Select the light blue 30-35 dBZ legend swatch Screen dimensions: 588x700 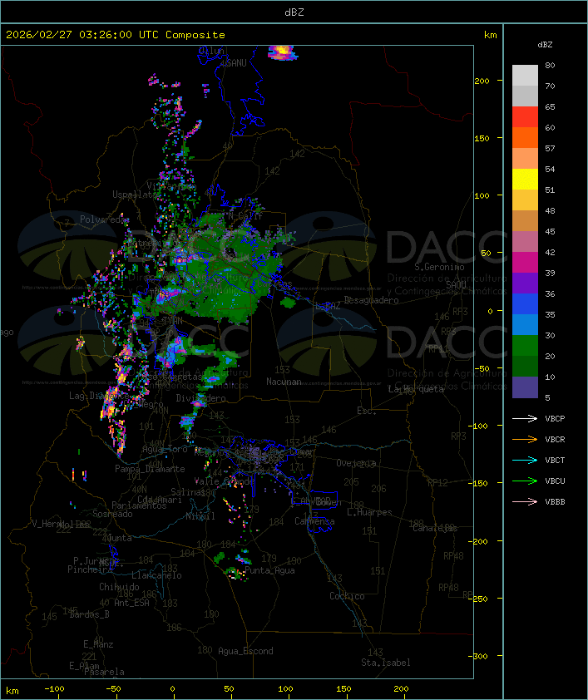click(x=525, y=324)
